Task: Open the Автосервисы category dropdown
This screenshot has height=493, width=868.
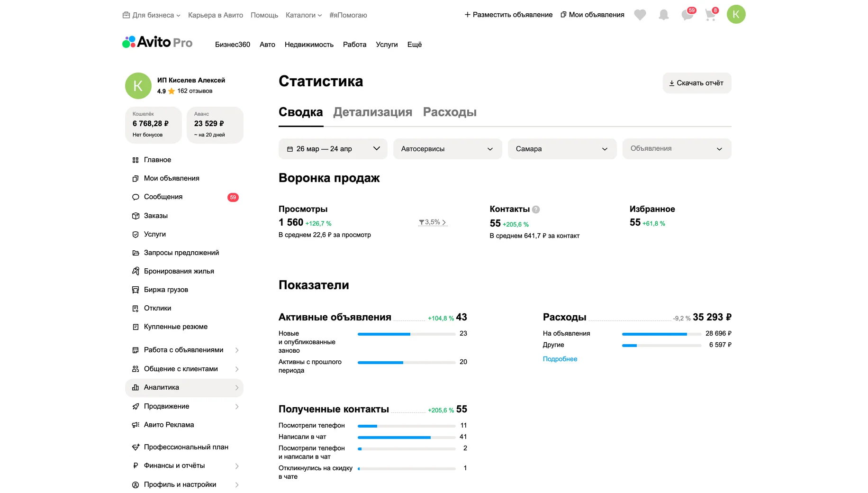Action: pos(447,149)
